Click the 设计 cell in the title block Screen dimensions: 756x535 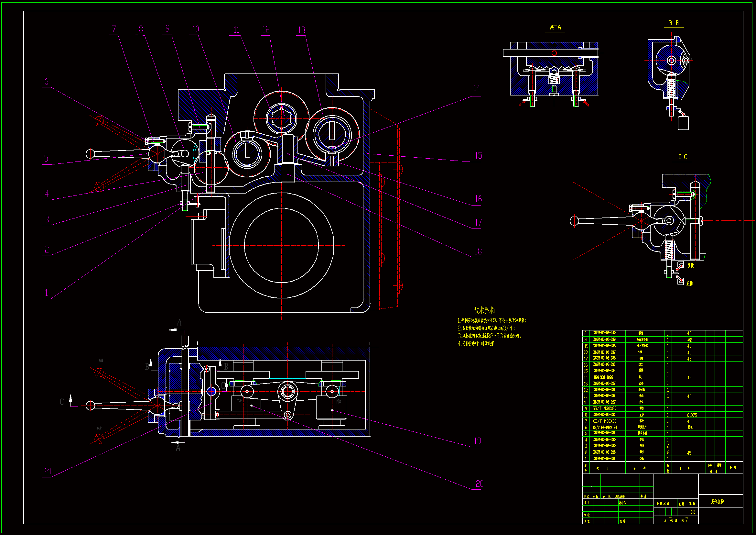click(x=587, y=503)
